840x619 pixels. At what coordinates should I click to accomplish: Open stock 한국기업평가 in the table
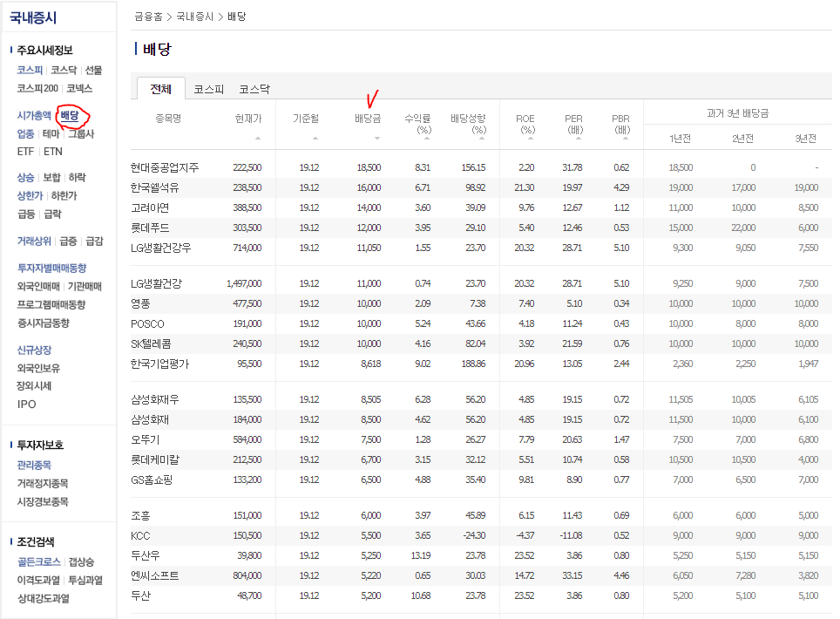159,364
